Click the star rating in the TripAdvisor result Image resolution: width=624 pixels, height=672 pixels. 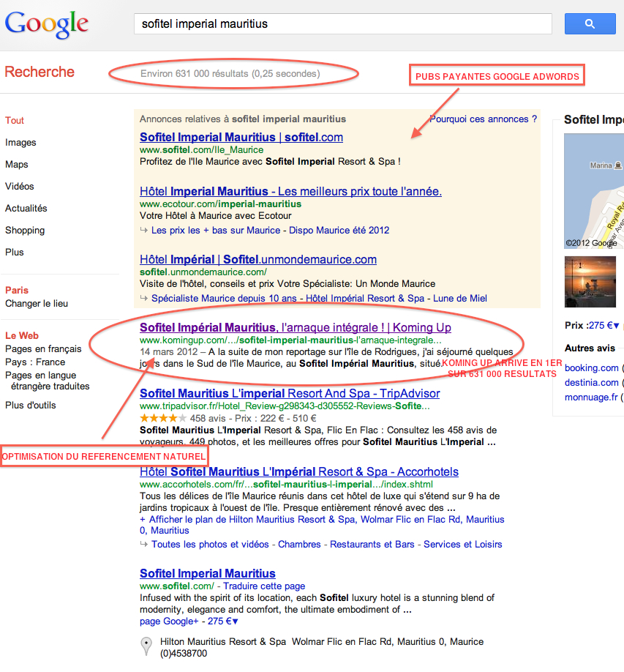tap(162, 418)
